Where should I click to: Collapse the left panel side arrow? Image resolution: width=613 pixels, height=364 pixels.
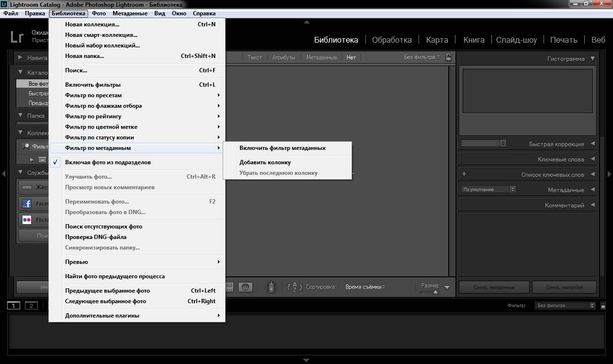3,173
